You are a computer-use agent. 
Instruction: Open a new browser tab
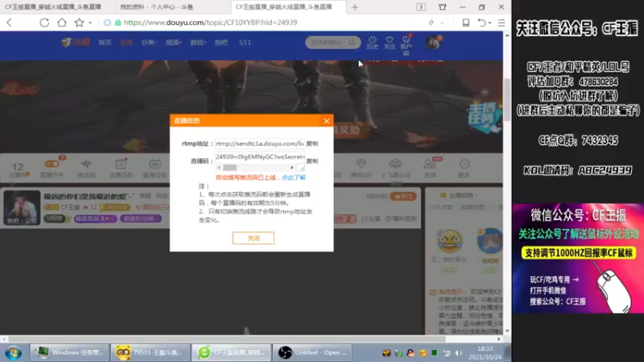coord(355,7)
